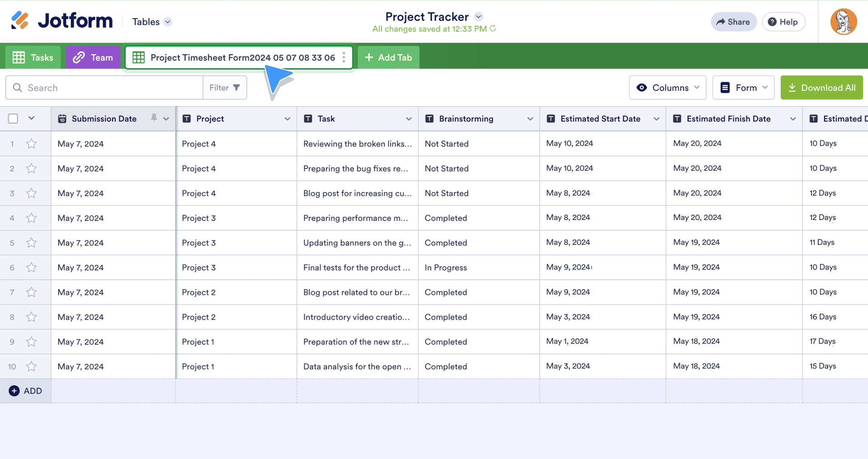868x459 pixels.
Task: Click the Share button
Action: point(733,22)
